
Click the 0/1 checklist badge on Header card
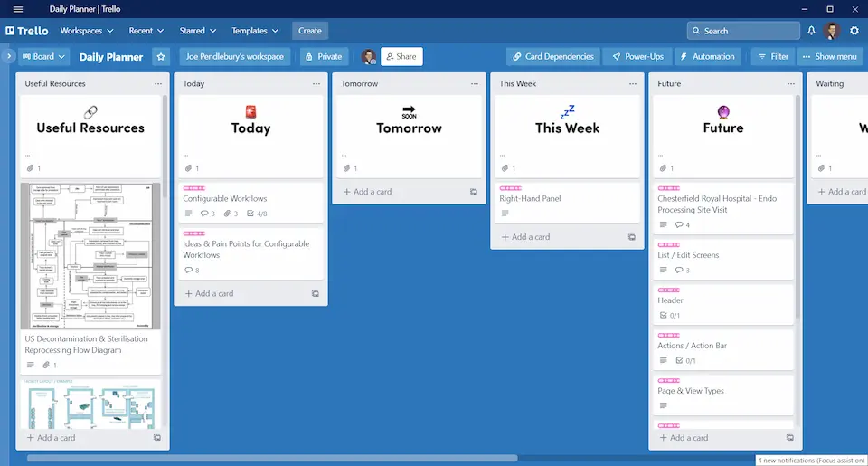(x=670, y=315)
